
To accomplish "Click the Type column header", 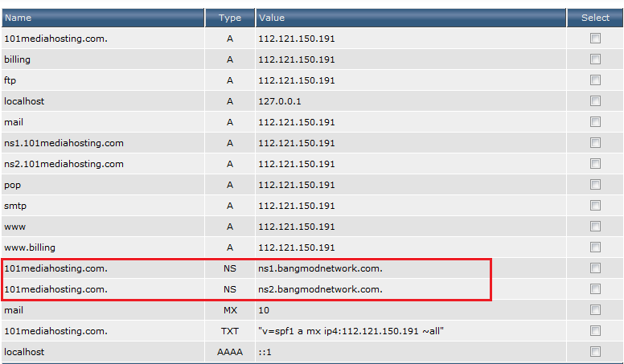I will 230,18.
